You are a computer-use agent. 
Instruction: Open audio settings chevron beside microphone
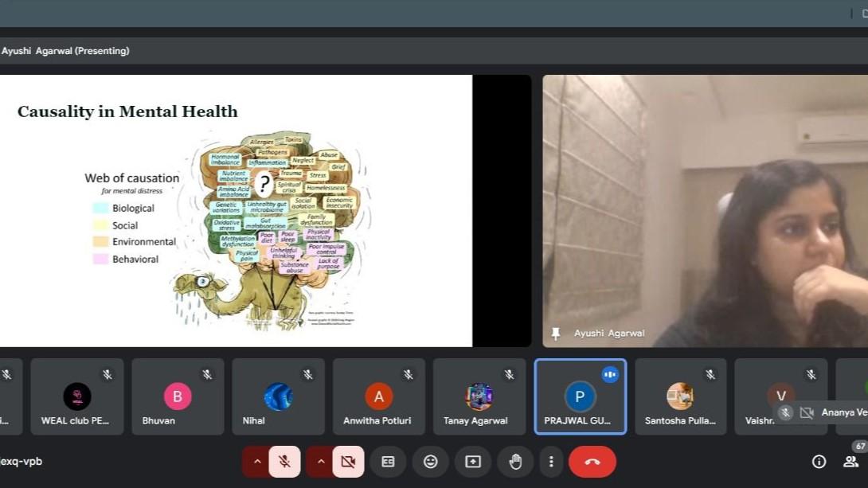pos(257,462)
